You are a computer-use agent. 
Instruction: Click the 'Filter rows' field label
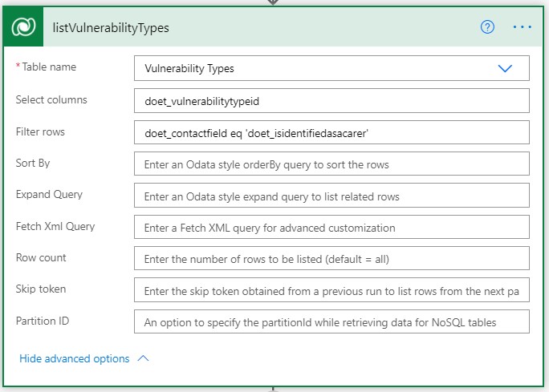tap(40, 131)
